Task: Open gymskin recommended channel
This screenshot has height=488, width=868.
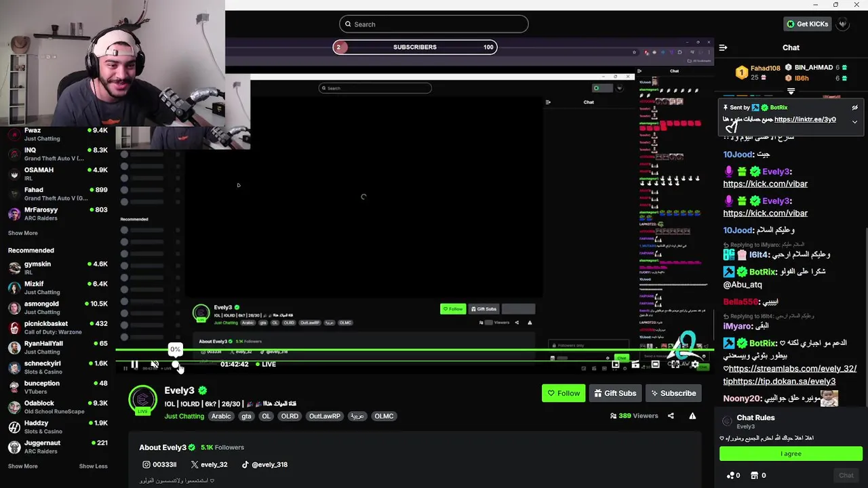Action: pyautogui.click(x=58, y=268)
